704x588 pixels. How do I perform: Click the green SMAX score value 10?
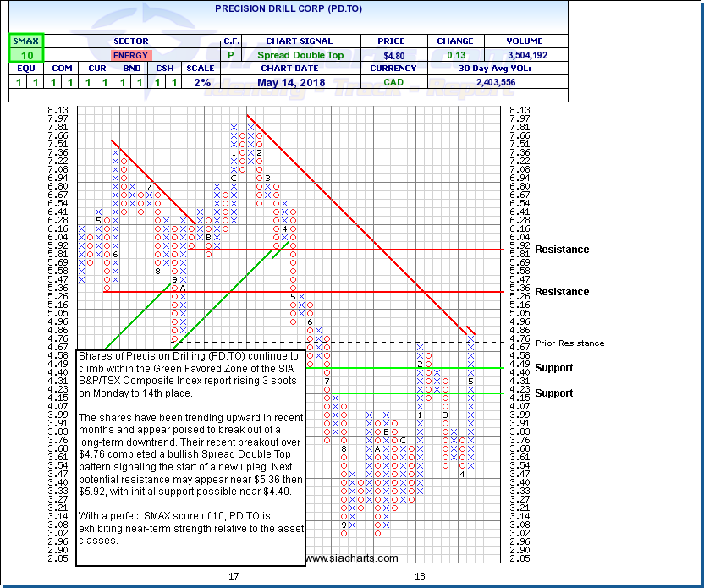(x=26, y=55)
